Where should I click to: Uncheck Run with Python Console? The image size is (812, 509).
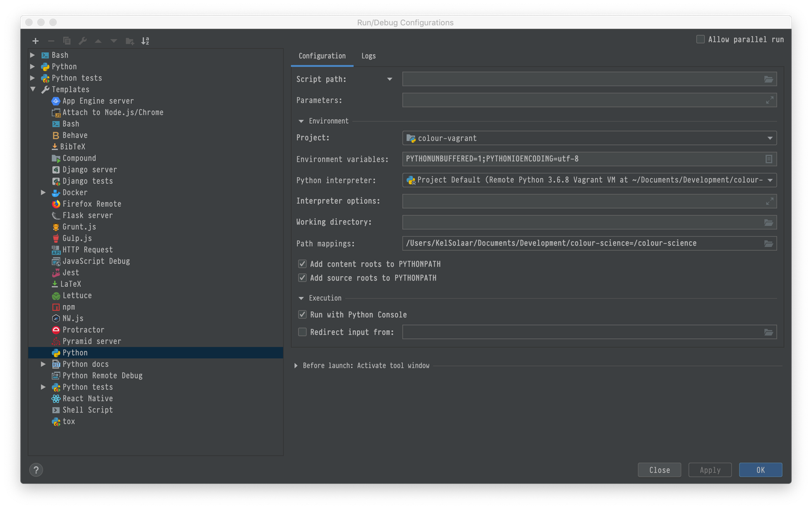coord(303,315)
